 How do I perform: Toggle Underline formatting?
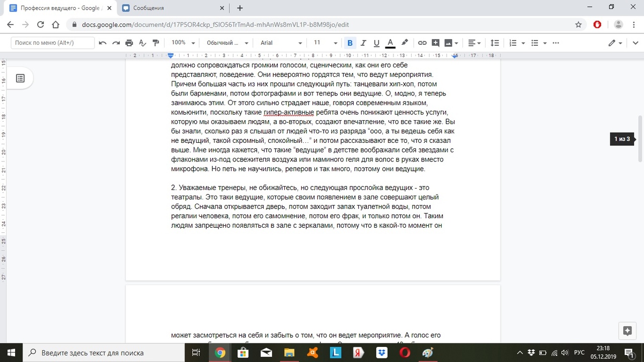376,43
